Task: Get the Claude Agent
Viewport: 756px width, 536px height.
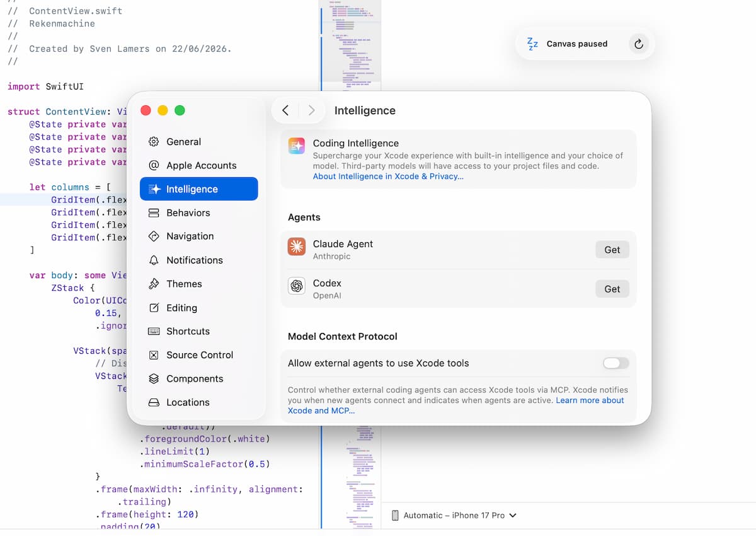Action: coord(612,250)
